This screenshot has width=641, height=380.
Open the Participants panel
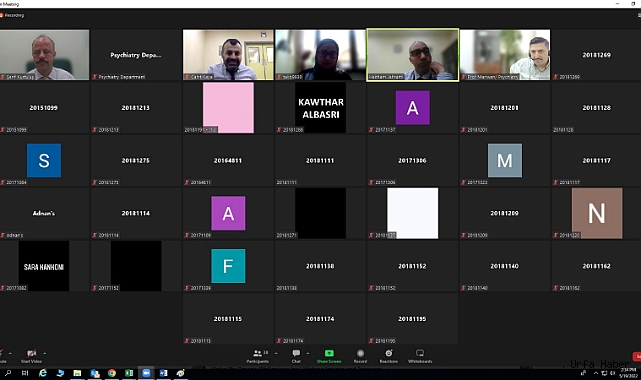[x=258, y=355]
